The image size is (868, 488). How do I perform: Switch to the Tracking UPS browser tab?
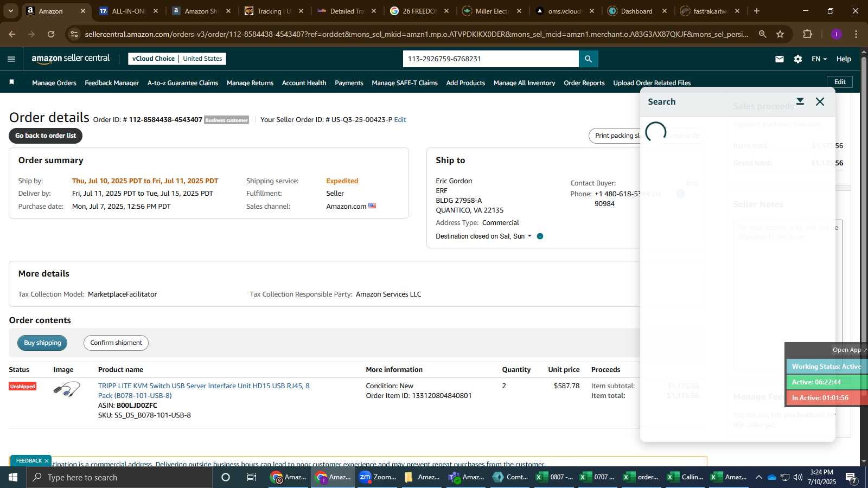tap(274, 11)
